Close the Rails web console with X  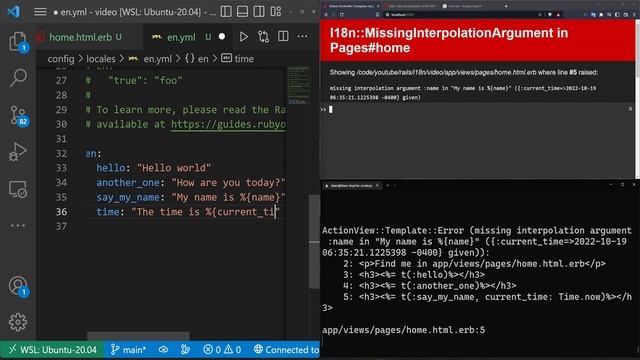(x=630, y=109)
